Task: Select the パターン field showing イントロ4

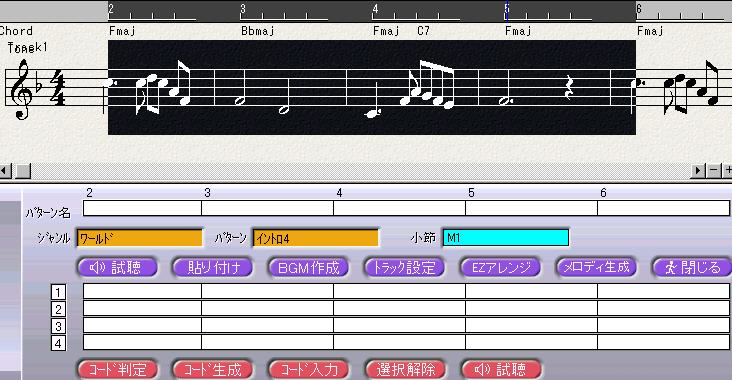Action: 316,238
